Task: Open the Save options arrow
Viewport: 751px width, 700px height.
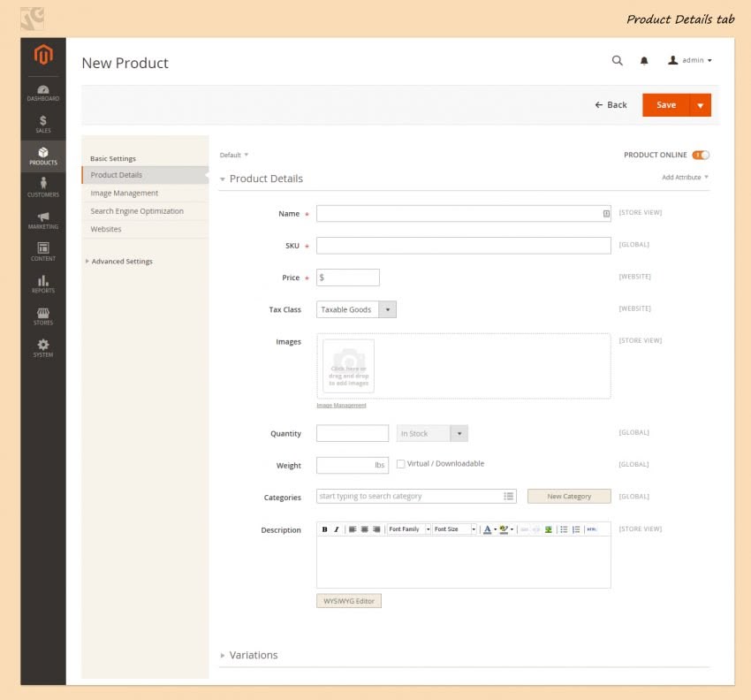Action: [701, 105]
